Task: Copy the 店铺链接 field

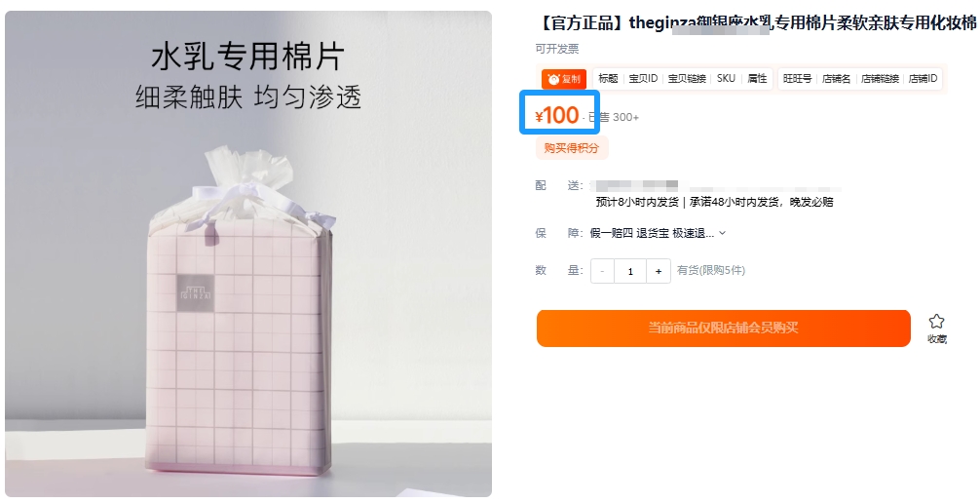Action: pyautogui.click(x=880, y=79)
